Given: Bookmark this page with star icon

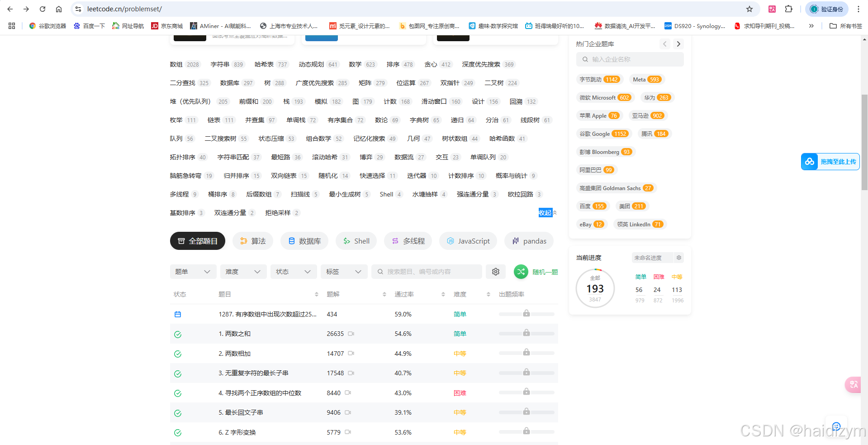Looking at the screenshot, I should [x=749, y=9].
